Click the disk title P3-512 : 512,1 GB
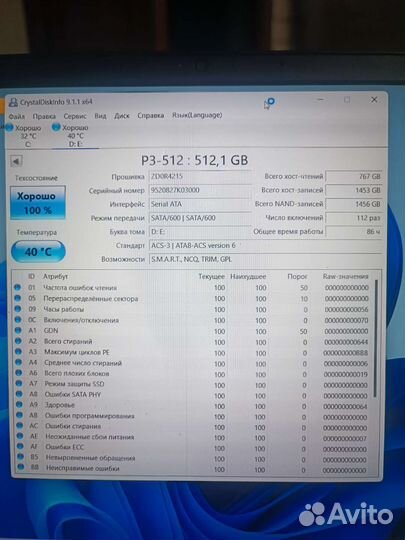Image resolution: width=405 pixels, height=540 pixels. coord(195,160)
